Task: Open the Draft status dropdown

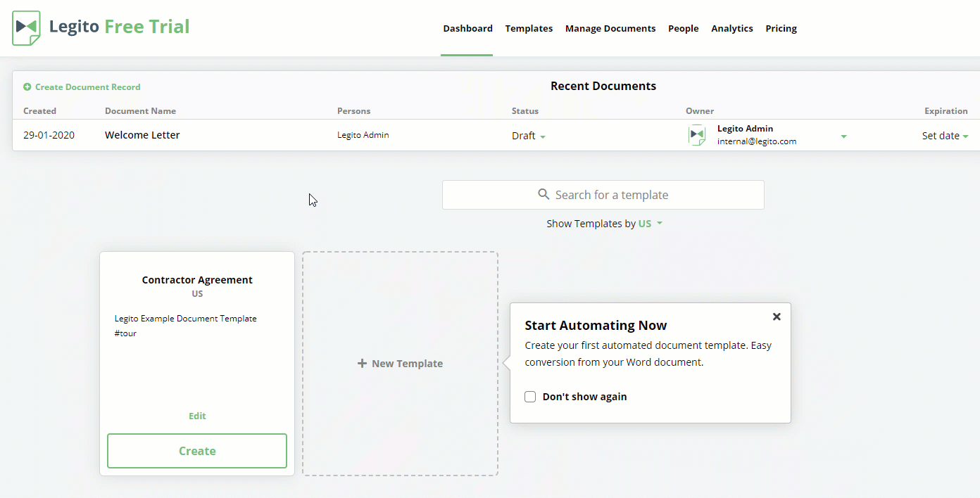Action: pos(529,136)
